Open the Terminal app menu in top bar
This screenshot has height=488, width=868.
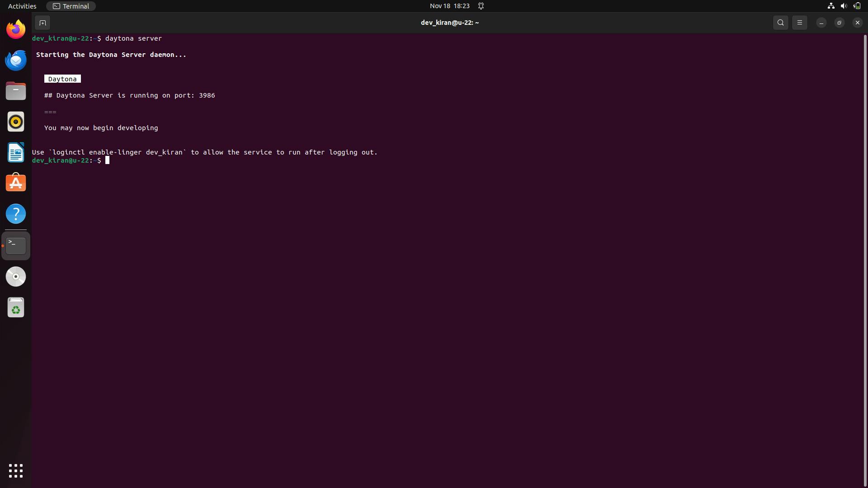(x=71, y=6)
